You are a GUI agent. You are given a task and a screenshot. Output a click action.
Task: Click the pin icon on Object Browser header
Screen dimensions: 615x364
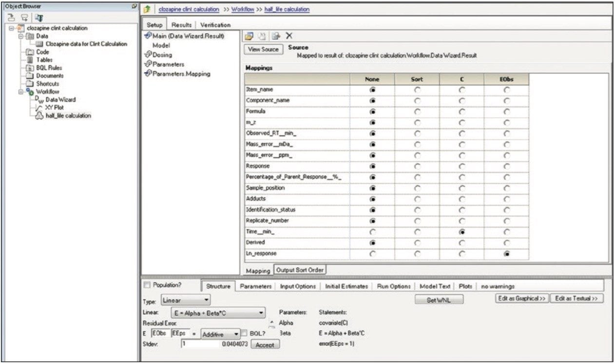[134, 6]
